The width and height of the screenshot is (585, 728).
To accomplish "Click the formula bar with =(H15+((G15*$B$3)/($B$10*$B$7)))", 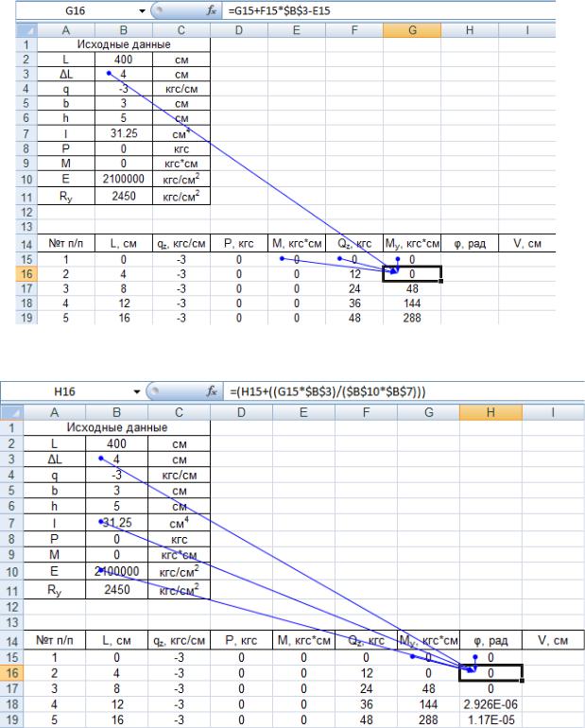I will click(404, 391).
